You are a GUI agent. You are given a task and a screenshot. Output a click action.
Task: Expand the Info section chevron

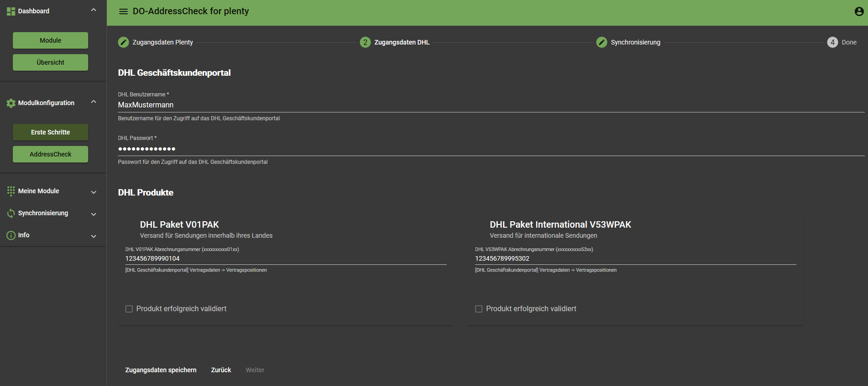(x=94, y=236)
